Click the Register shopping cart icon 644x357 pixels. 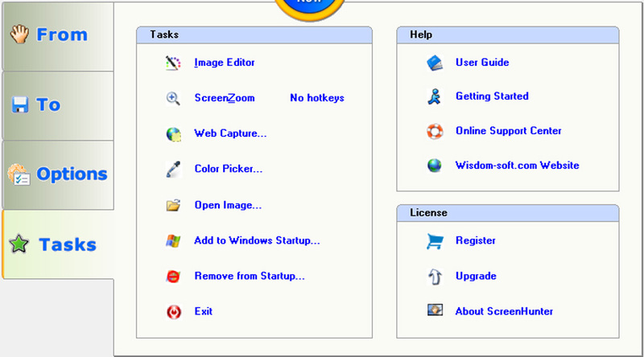click(x=435, y=241)
